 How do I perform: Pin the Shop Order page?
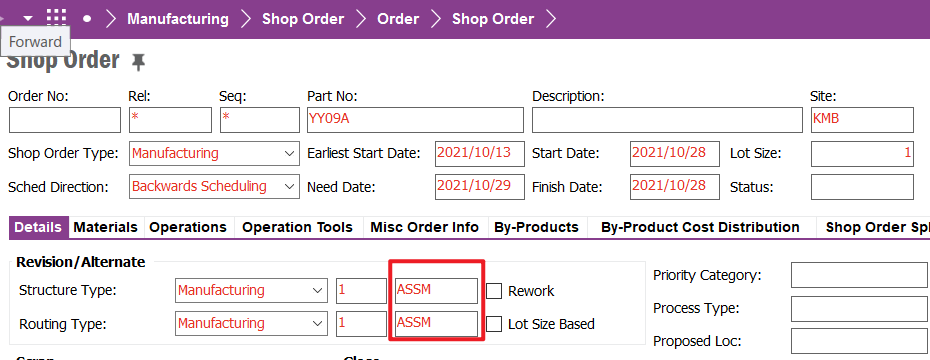tap(138, 62)
